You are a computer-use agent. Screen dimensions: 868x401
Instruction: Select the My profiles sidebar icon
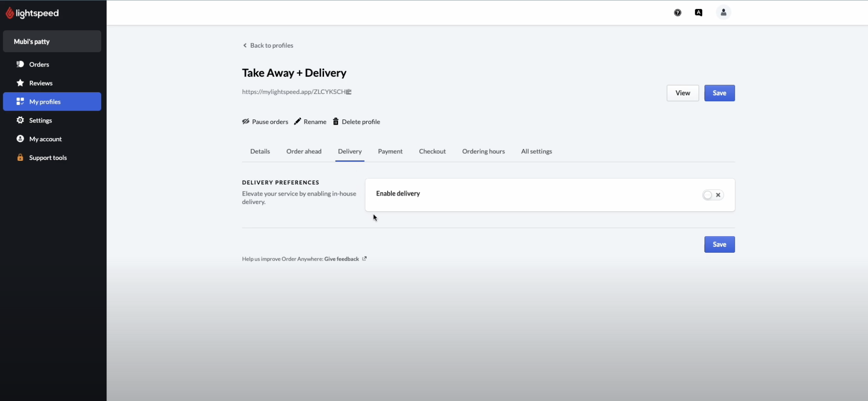click(x=20, y=102)
